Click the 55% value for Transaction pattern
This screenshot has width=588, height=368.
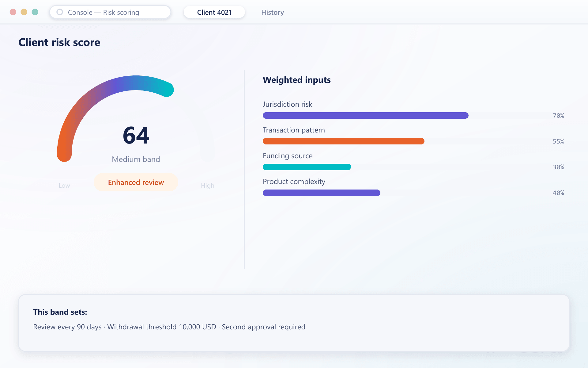click(558, 141)
